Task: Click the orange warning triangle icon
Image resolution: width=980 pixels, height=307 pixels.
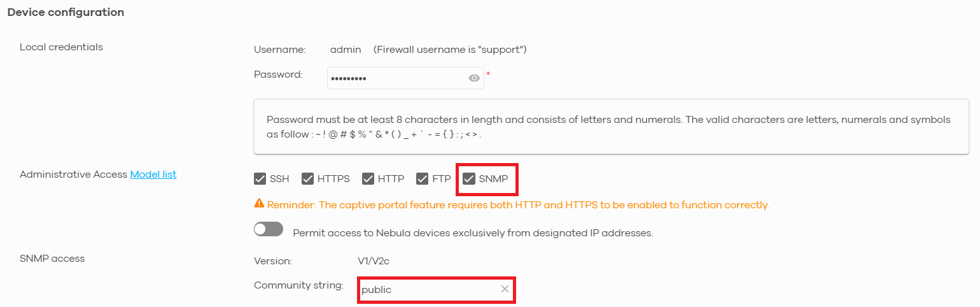Action: 259,204
